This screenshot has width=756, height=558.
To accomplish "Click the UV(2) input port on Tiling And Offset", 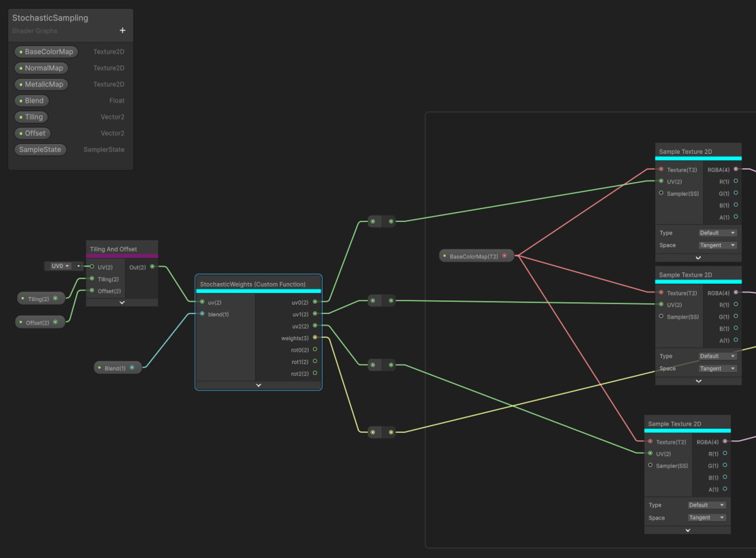I will click(92, 267).
